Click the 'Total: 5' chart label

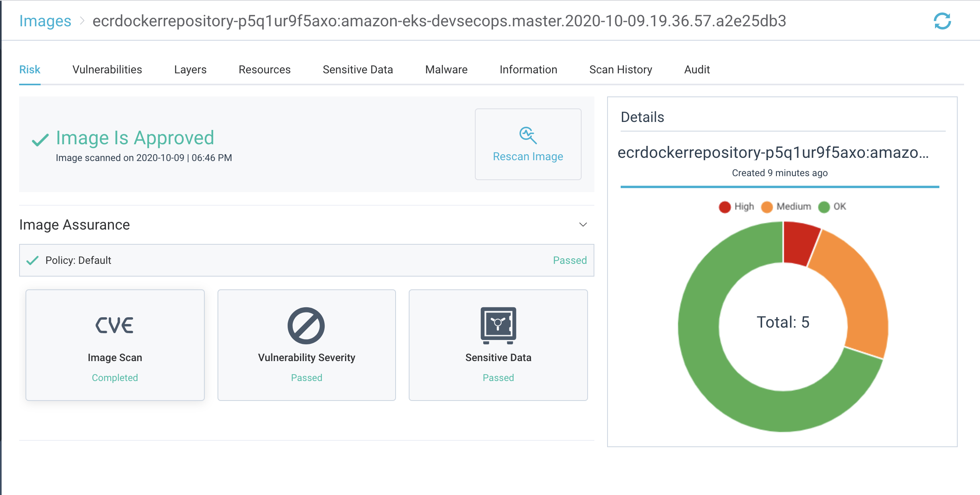[783, 322]
